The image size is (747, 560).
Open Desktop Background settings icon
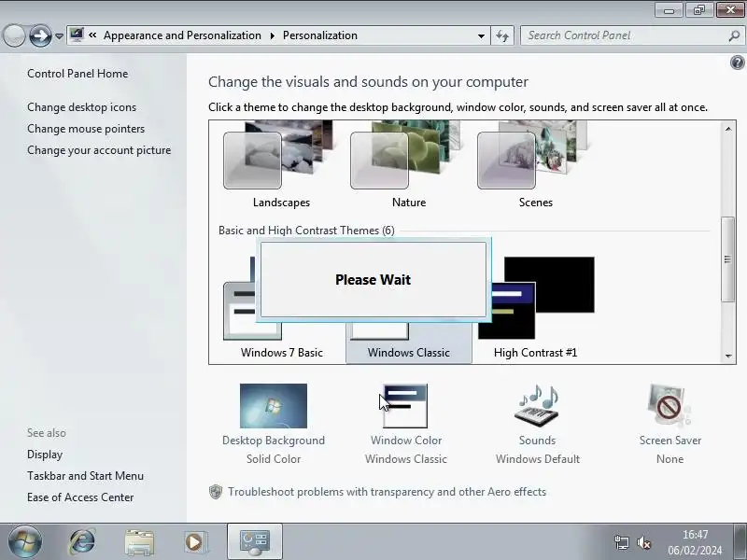pyautogui.click(x=274, y=406)
